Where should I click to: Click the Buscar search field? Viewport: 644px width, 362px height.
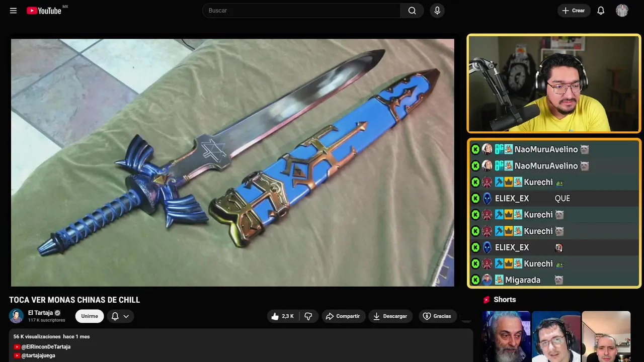tap(301, 11)
